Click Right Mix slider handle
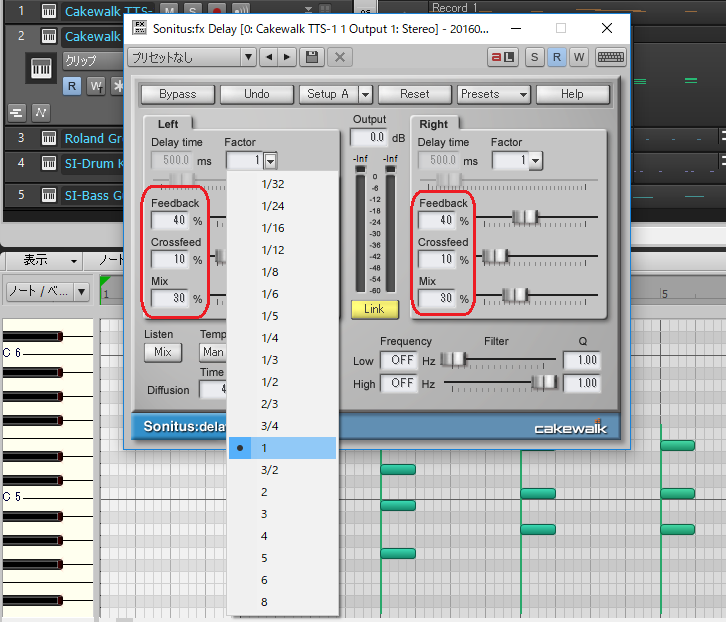 [x=515, y=295]
